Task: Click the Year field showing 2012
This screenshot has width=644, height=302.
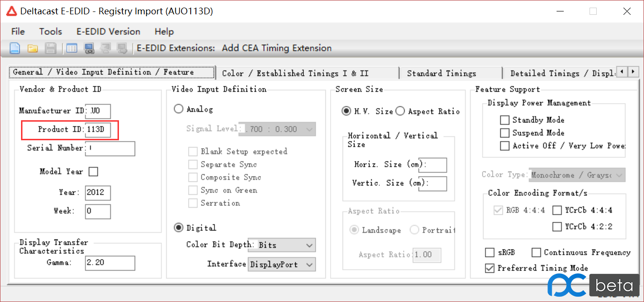Action: 98,193
